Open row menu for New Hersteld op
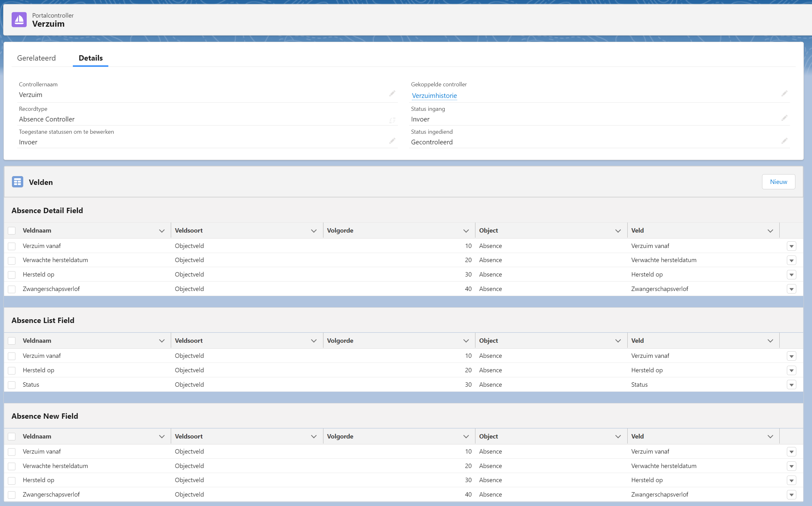This screenshot has width=812, height=506. (791, 481)
